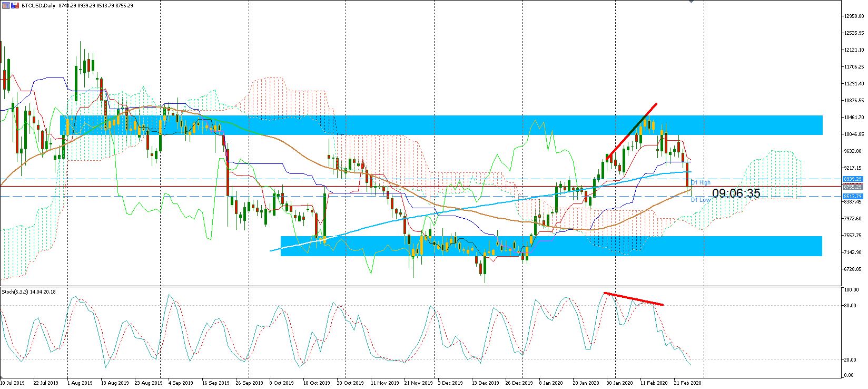Click the 100.00 stochastic scale label
The image size is (868, 389).
[x=852, y=290]
